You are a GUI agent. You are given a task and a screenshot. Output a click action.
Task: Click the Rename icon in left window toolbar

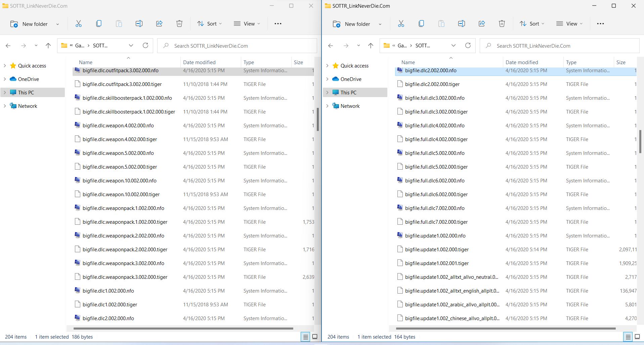click(x=139, y=24)
